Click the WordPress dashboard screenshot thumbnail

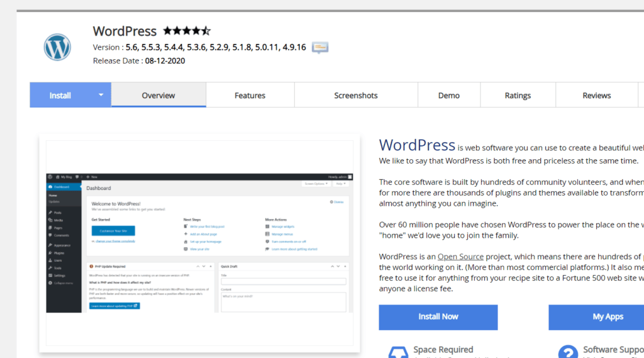199,243
